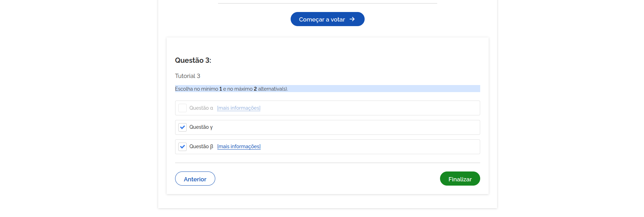Go back with the Anterior button
Screen dimensions: 644x217
[x=195, y=179]
